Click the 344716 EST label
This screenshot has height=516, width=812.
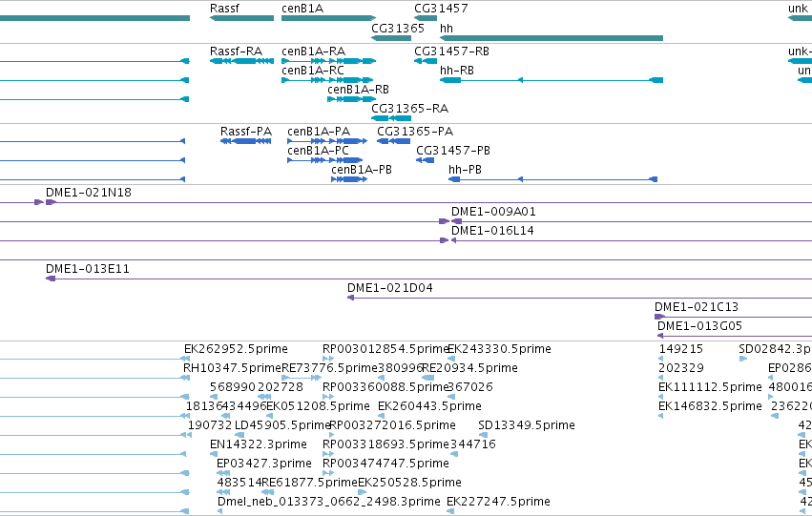click(x=473, y=445)
